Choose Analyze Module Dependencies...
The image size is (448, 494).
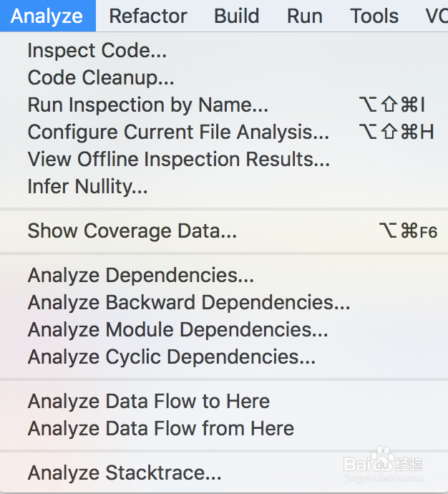click(177, 330)
